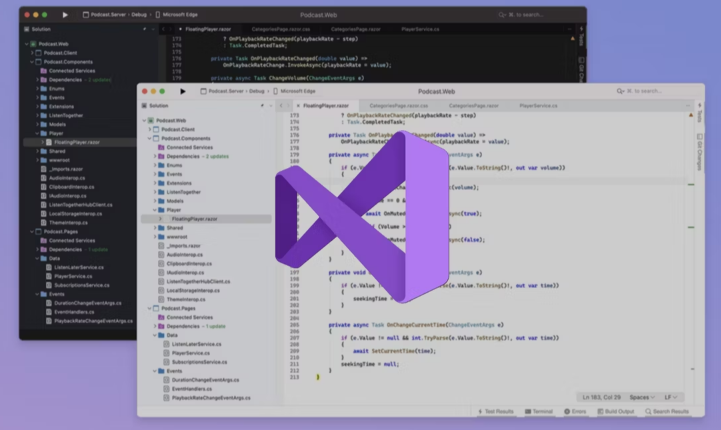
Task: Collapse the Podcast.Components project arrow in light window
Action: (149, 138)
